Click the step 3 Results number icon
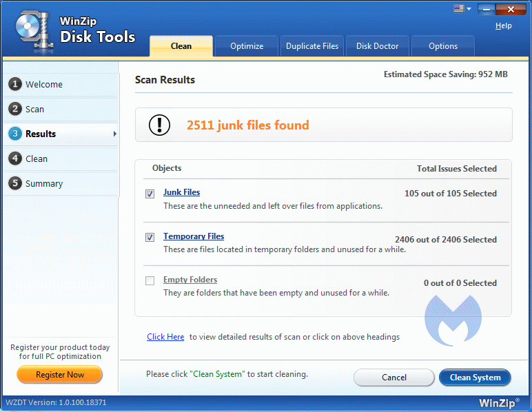 coord(14,134)
